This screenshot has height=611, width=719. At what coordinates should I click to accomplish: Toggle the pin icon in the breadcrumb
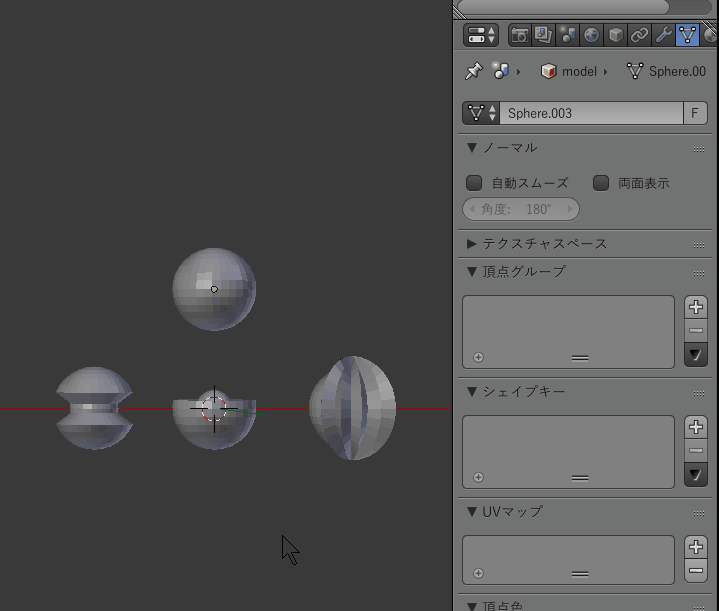(474, 71)
